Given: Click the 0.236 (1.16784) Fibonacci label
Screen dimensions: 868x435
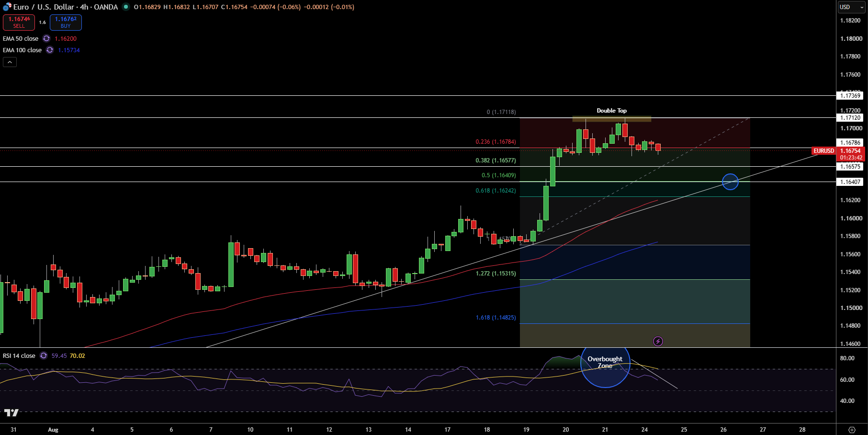Looking at the screenshot, I should pos(496,142).
